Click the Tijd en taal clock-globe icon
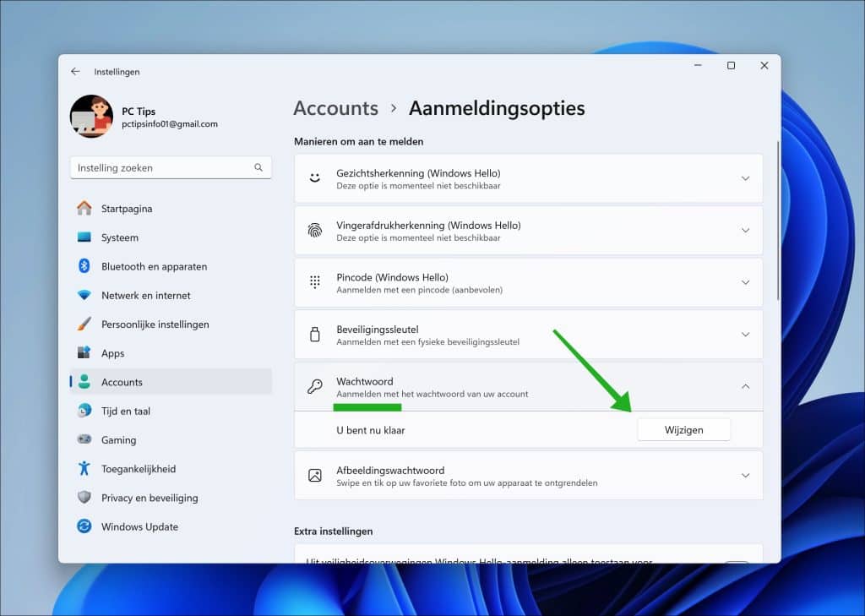 pyautogui.click(x=84, y=411)
